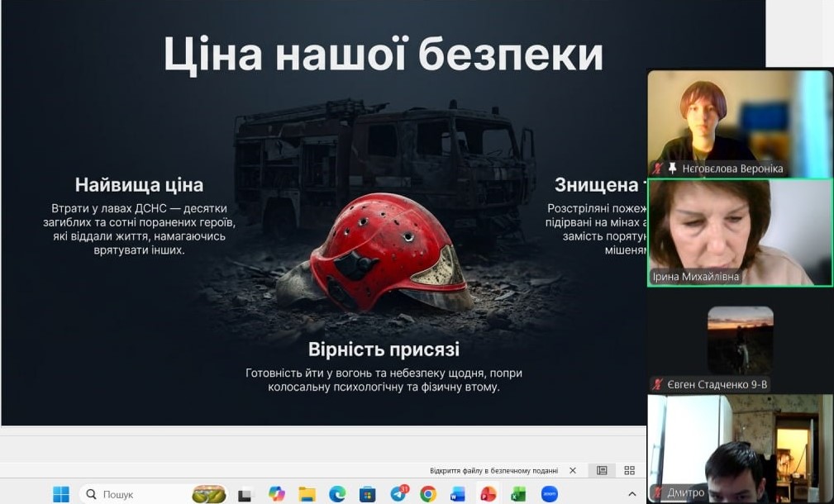Image resolution: width=834 pixels, height=504 pixels.
Task: Switch to the Slide Sorter view button
Action: tap(630, 470)
